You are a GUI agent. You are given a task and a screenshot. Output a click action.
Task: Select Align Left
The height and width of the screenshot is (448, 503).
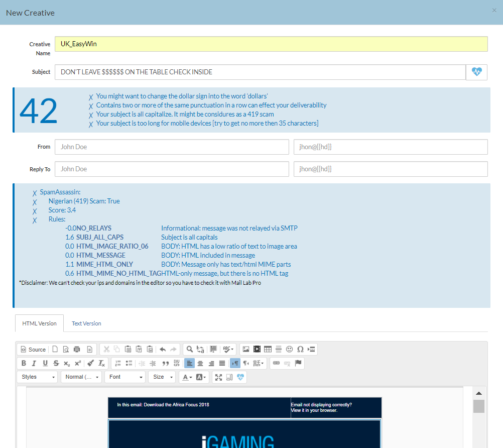190,363
